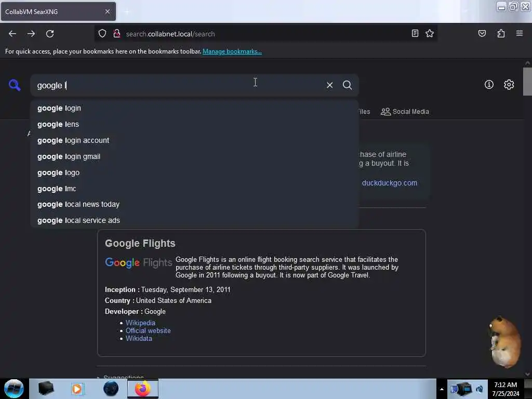Select the Firefox taskbar button
This screenshot has width=532, height=399.
(143, 389)
